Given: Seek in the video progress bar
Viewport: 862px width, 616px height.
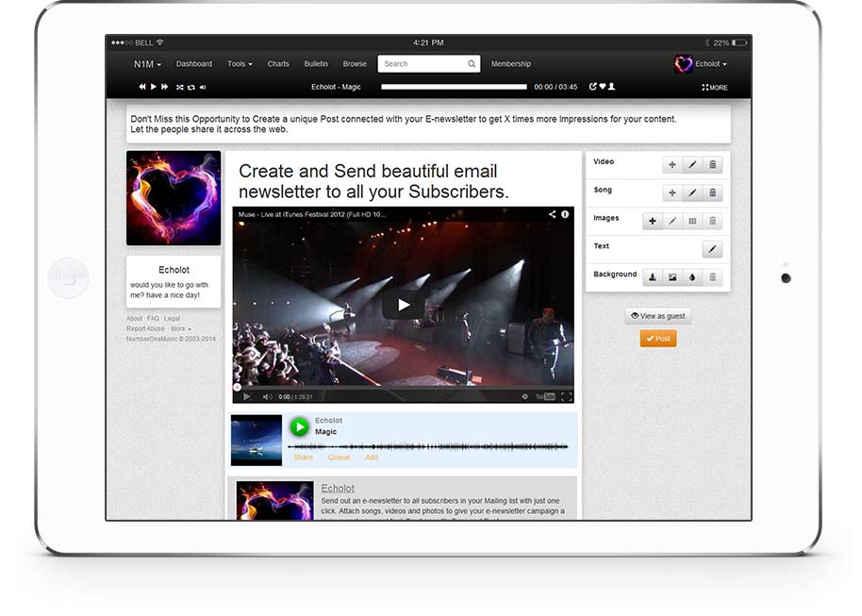Looking at the screenshot, I should pyautogui.click(x=404, y=387).
